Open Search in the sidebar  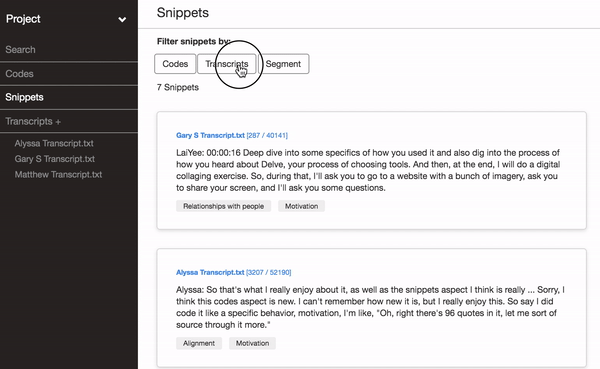point(20,50)
